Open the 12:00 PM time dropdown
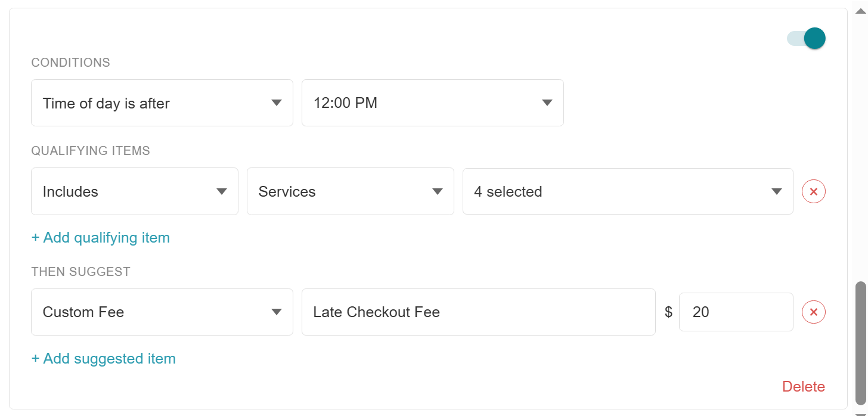This screenshot has width=868, height=416. [433, 103]
